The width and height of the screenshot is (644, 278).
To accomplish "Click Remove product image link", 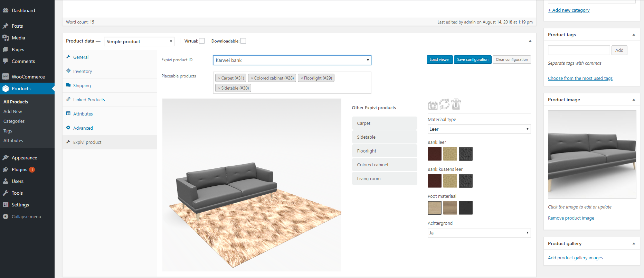I will pyautogui.click(x=571, y=218).
